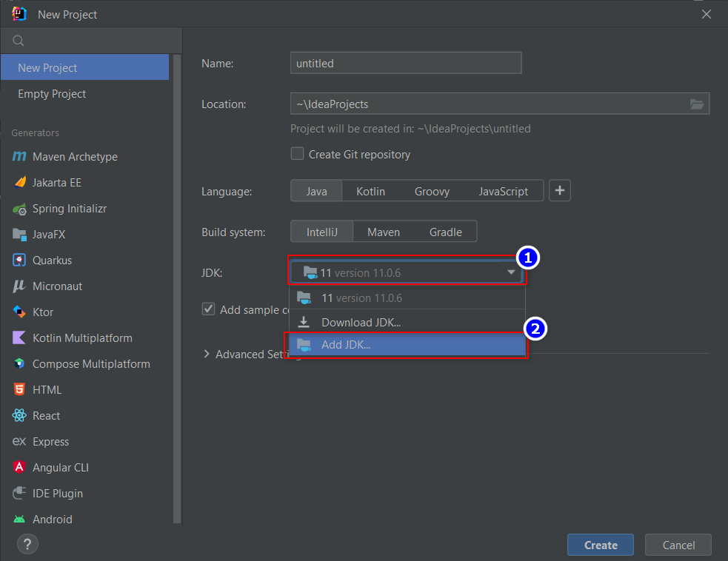This screenshot has width=728, height=561.
Task: Select Quarkus label
Action: click(x=52, y=261)
